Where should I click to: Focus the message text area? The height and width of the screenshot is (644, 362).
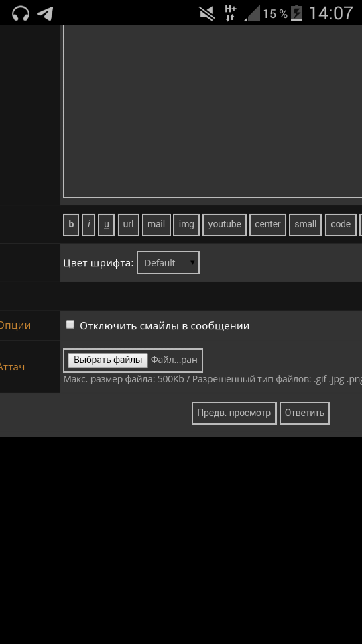[x=213, y=111]
